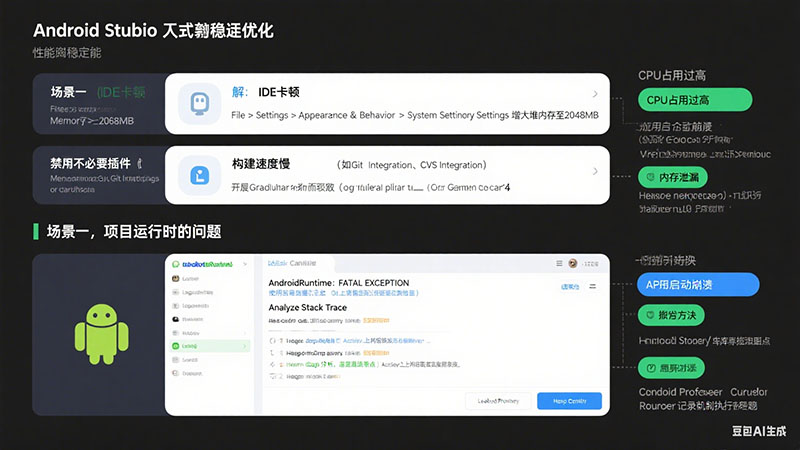The image size is (800, 450).
Task: Click the Analyze Stack Trace heading
Action: (308, 308)
